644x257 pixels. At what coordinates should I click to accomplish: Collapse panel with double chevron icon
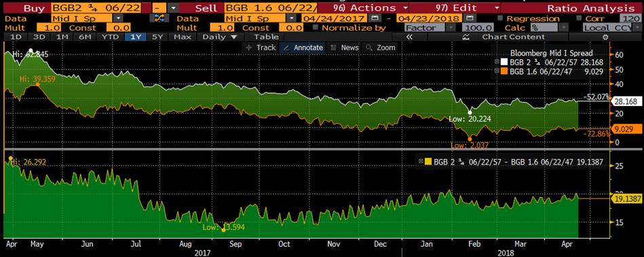409,37
